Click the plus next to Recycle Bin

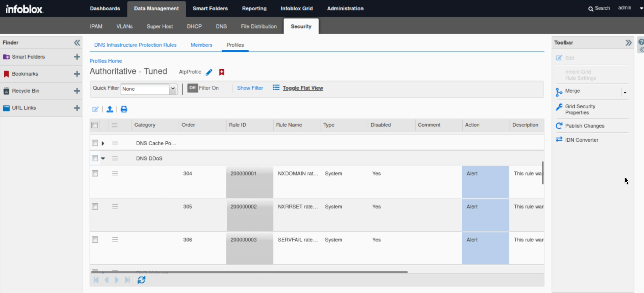coord(77,91)
